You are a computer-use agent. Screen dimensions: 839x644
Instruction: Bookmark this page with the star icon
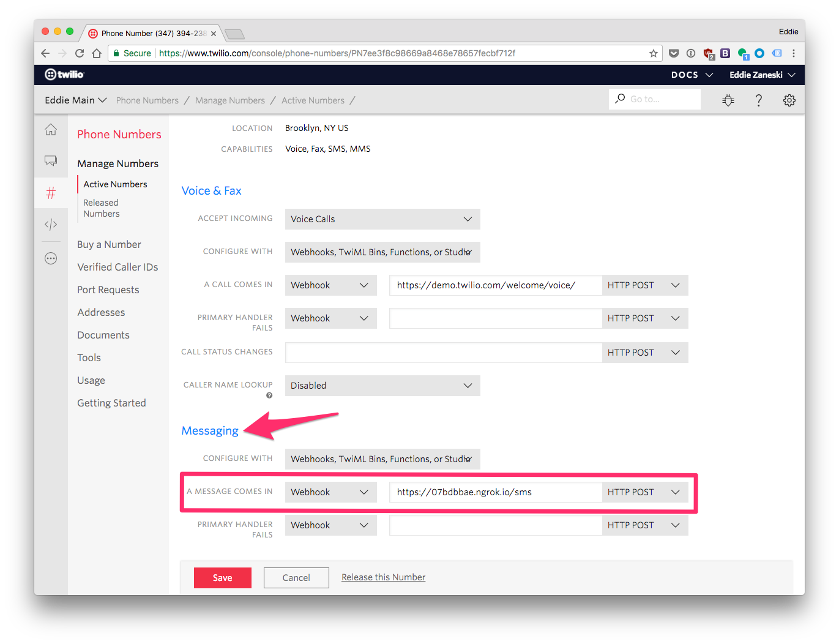[654, 53]
